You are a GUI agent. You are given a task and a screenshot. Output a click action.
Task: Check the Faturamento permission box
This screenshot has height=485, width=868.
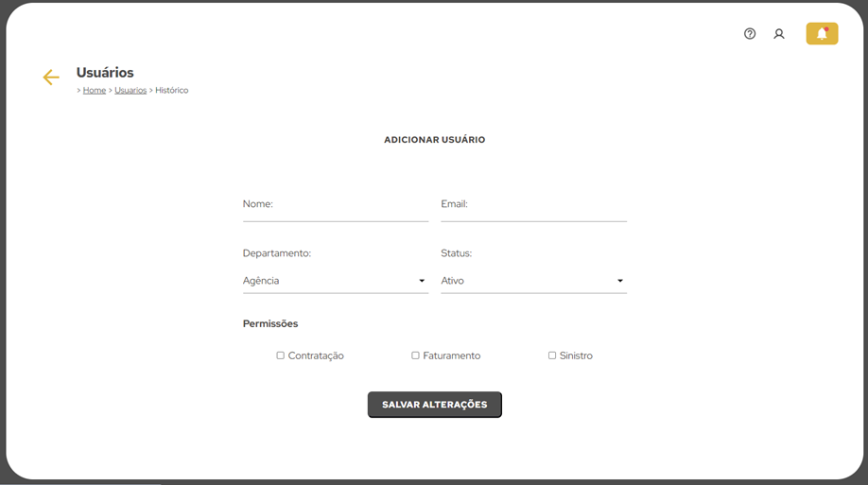click(415, 355)
